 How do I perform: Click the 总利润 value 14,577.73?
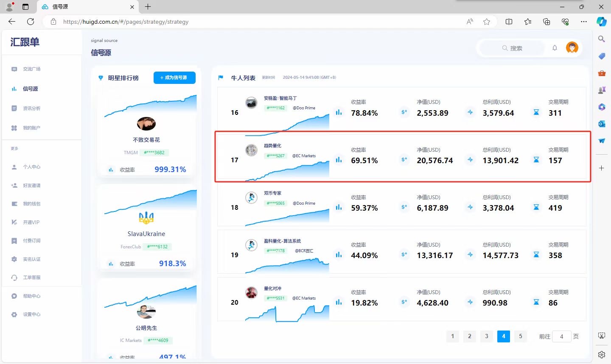501,256
